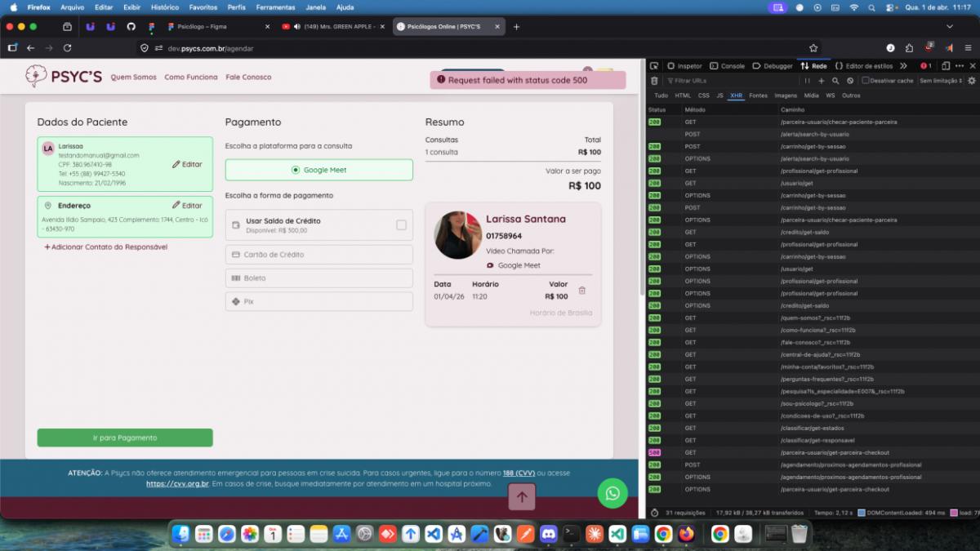Pause network recording in DevTools
The width and height of the screenshot is (980, 551).
(808, 81)
